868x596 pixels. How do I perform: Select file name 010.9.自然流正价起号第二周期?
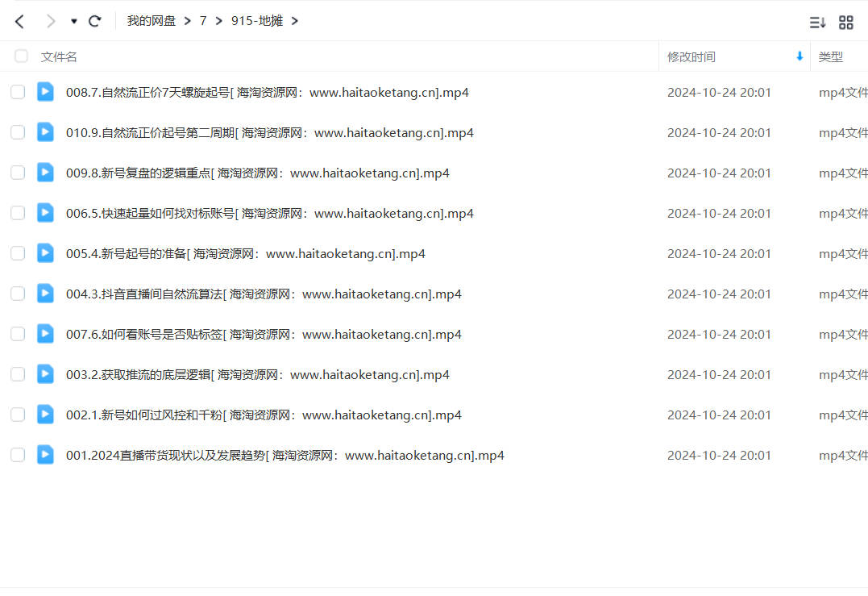(270, 133)
